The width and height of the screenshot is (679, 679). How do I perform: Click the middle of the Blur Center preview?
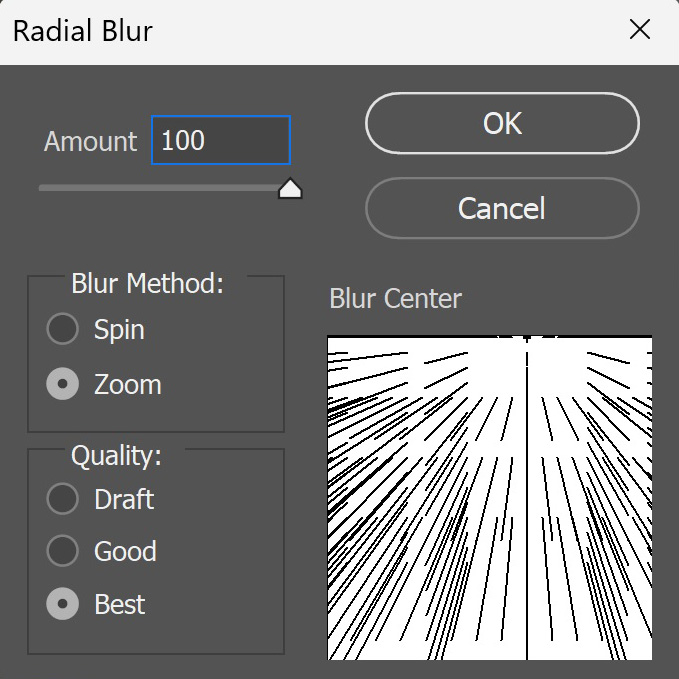pos(490,498)
